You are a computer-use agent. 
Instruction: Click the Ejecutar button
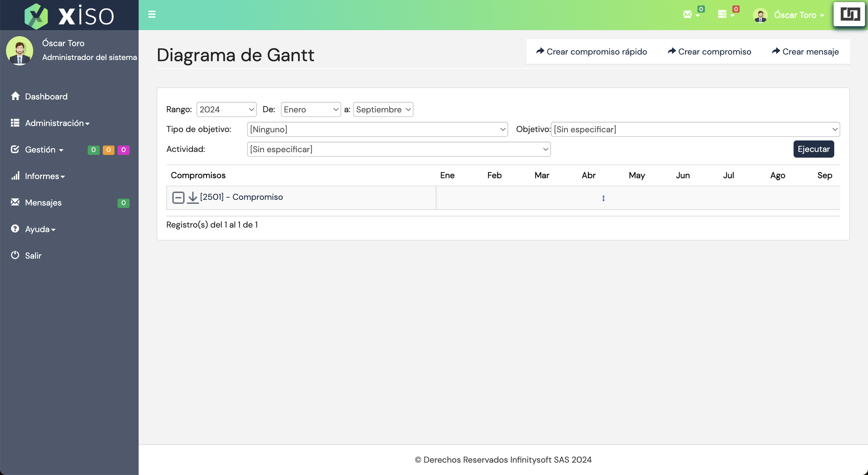pyautogui.click(x=813, y=149)
